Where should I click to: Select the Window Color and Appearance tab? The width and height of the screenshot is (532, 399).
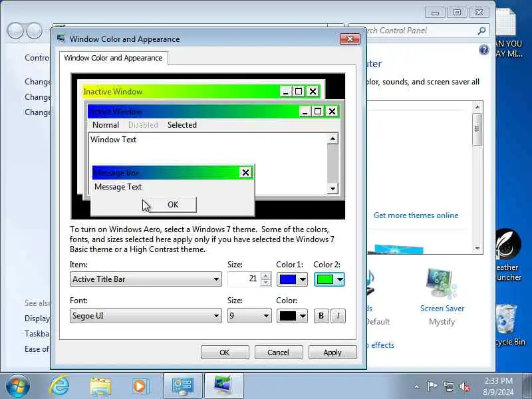point(113,58)
